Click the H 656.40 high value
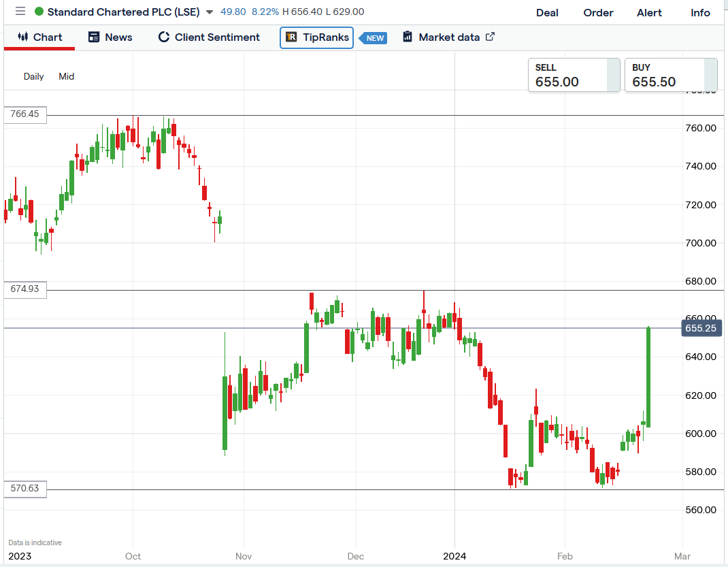The image size is (728, 567). coord(302,12)
